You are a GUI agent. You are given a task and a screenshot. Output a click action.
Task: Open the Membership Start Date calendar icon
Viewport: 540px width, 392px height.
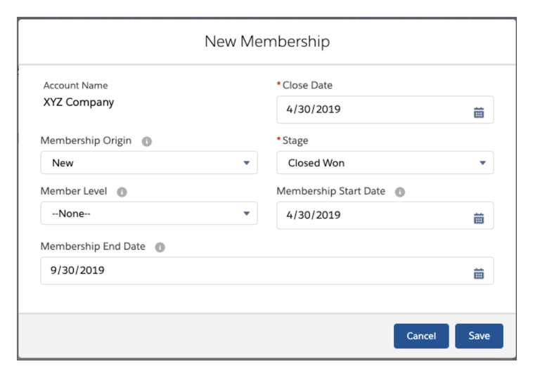479,218
